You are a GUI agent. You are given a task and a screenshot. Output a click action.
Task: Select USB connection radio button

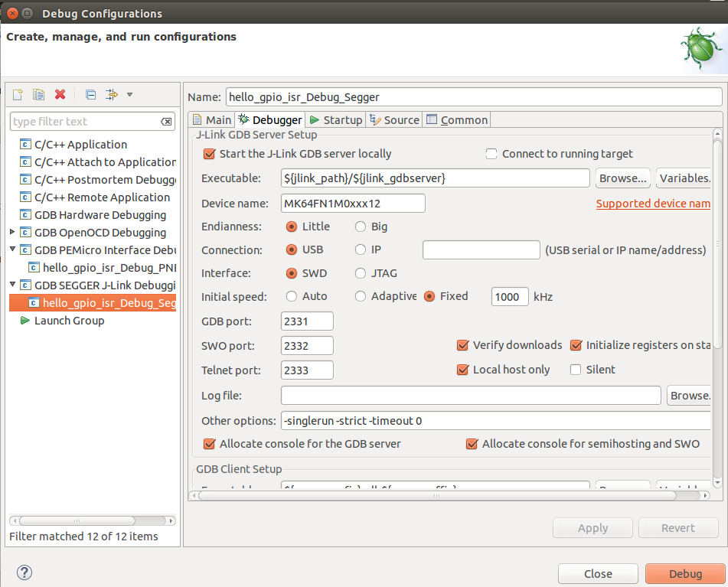click(292, 249)
